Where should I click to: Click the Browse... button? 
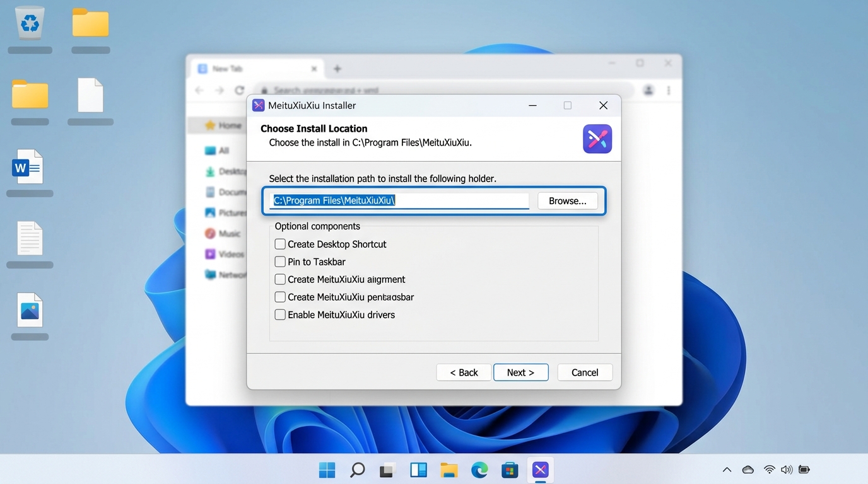[x=568, y=201]
